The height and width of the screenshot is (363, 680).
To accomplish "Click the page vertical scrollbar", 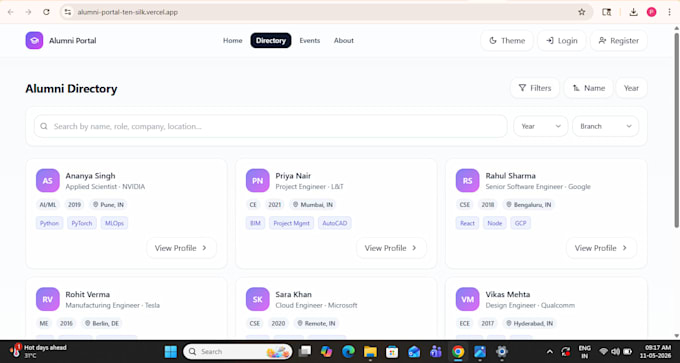I will pyautogui.click(x=677, y=130).
